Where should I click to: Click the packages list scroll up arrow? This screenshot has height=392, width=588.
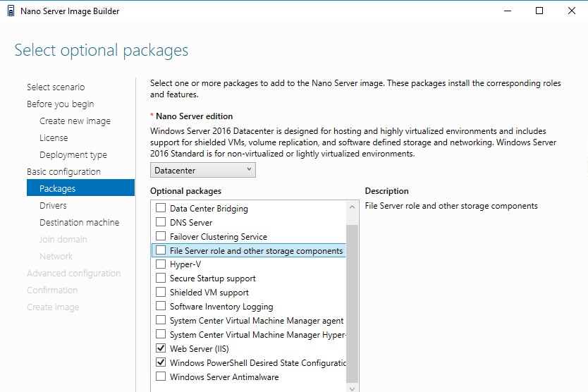click(352, 207)
